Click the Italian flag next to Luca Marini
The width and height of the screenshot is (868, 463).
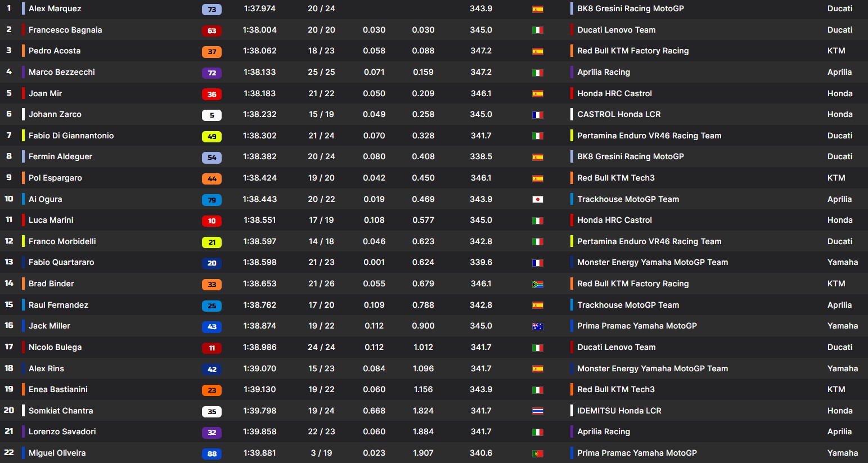coord(538,220)
